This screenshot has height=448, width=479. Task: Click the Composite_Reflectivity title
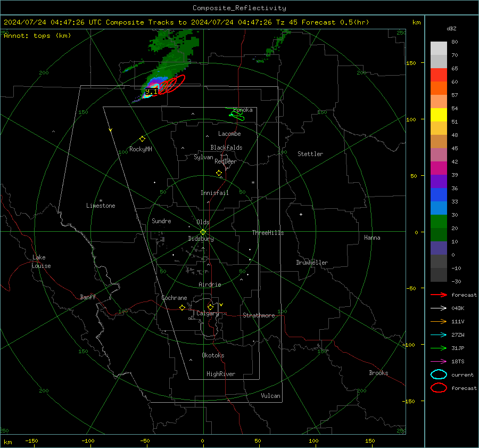click(x=240, y=8)
